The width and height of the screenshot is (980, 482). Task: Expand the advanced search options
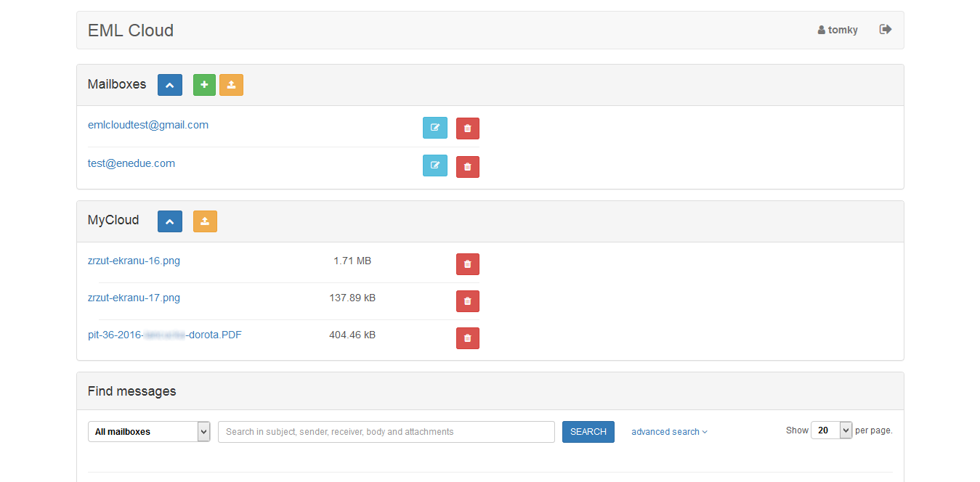[668, 432]
